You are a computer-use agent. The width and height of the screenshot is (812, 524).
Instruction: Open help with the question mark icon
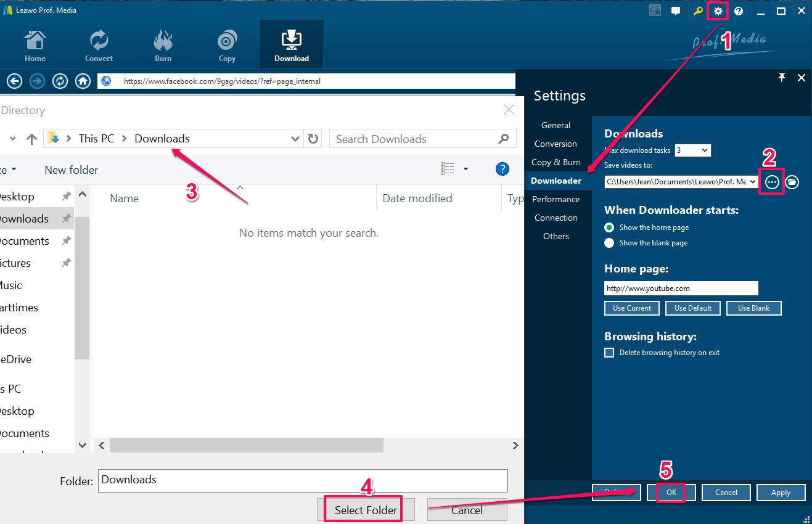(739, 10)
